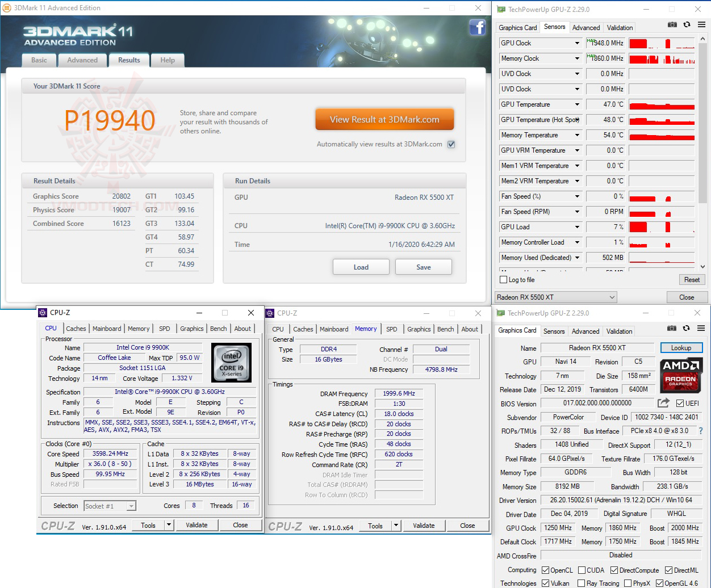Click the refresh icon in GPU-Z Sensors window
The width and height of the screenshot is (711, 588).
pos(687,25)
